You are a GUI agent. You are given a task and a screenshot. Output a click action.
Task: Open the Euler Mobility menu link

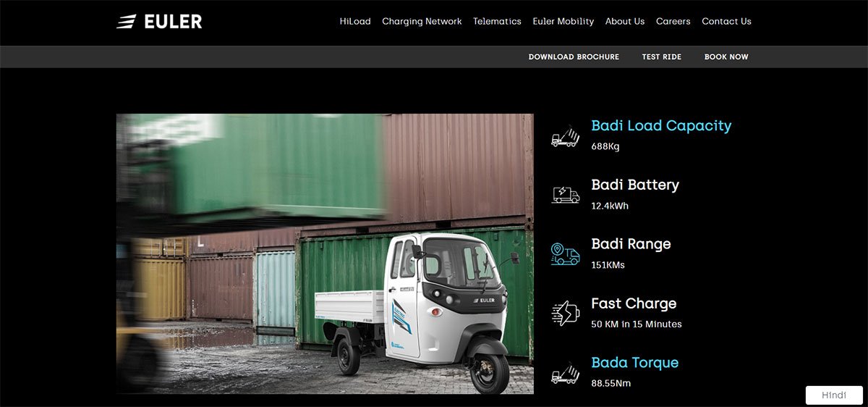click(x=563, y=22)
